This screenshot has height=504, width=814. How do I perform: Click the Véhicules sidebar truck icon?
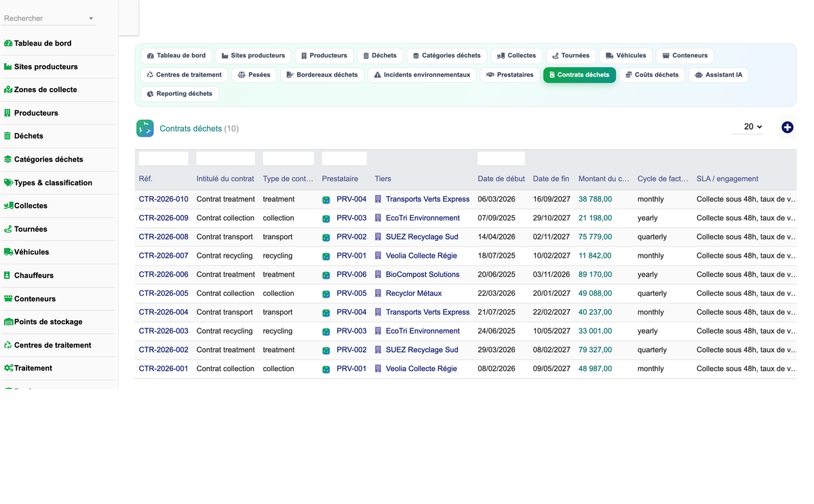(x=9, y=252)
